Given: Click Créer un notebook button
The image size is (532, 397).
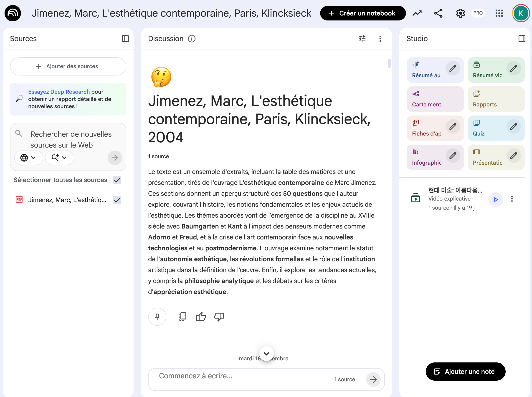Looking at the screenshot, I should [x=363, y=13].
